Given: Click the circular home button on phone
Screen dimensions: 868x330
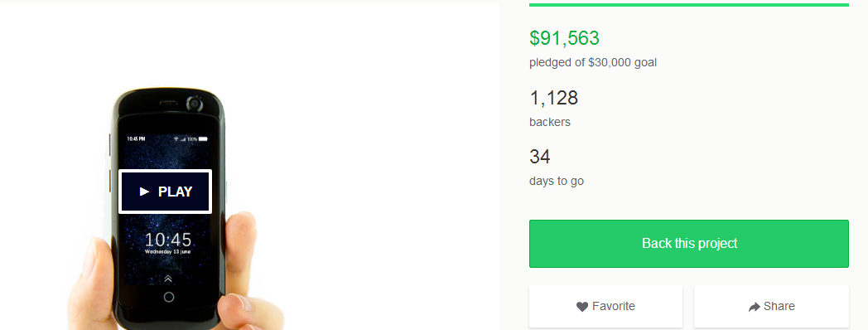Looking at the screenshot, I should (x=169, y=297).
